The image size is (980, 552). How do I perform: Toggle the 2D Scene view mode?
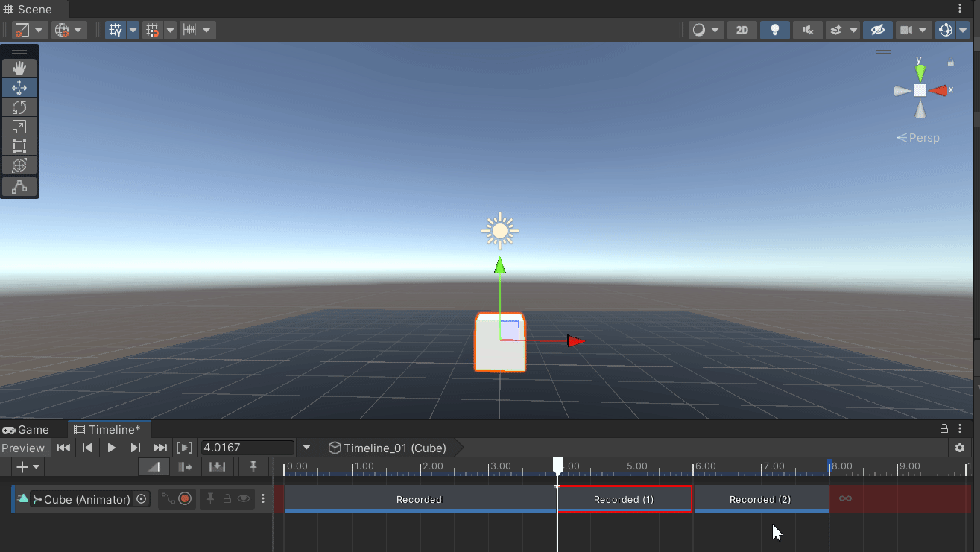(742, 30)
